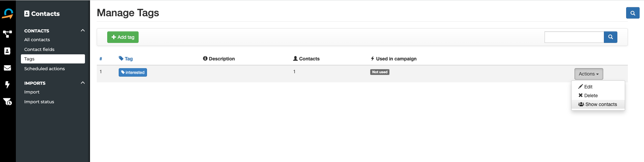Open the Actions dropdown for the interested tag
This screenshot has width=644, height=162.
coord(589,74)
